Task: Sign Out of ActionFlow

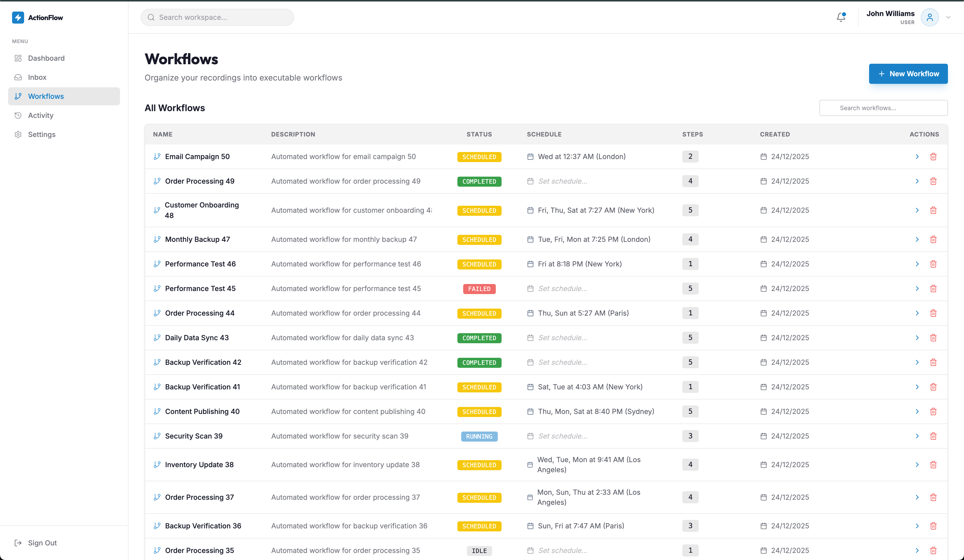Action: click(42, 542)
